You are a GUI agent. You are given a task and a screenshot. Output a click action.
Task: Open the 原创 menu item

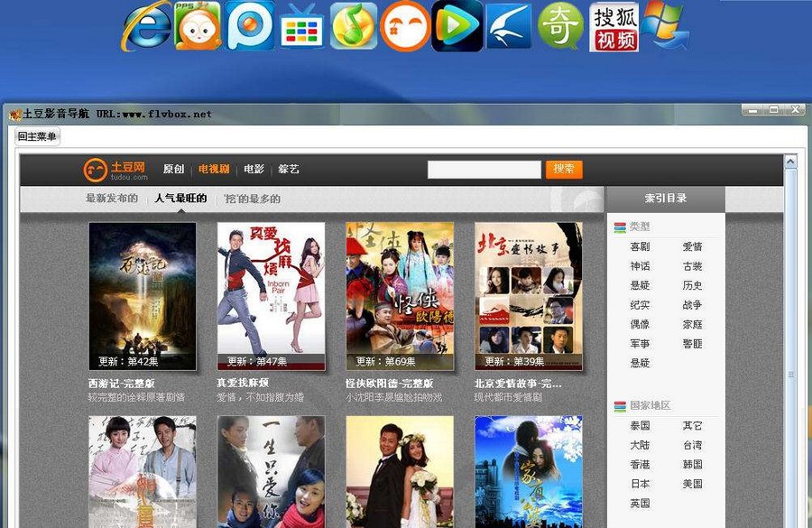coord(173,169)
